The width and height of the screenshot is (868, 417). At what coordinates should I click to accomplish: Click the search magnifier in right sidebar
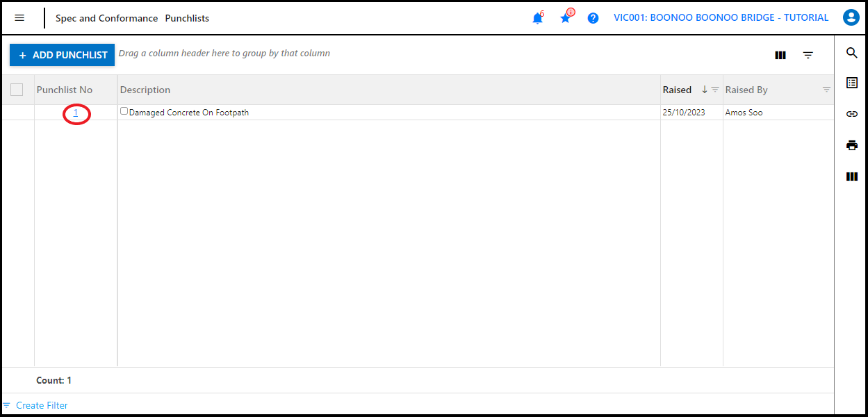point(852,53)
